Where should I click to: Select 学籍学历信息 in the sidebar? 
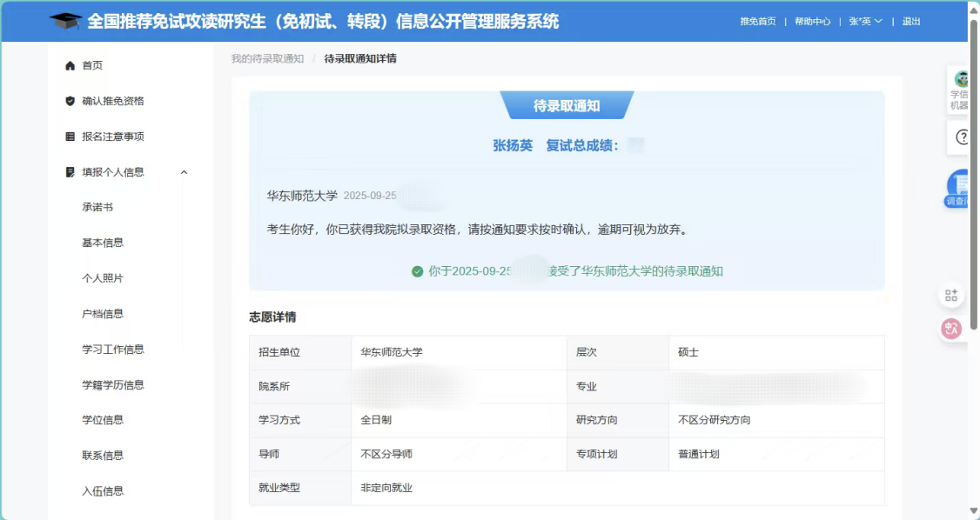tap(114, 384)
